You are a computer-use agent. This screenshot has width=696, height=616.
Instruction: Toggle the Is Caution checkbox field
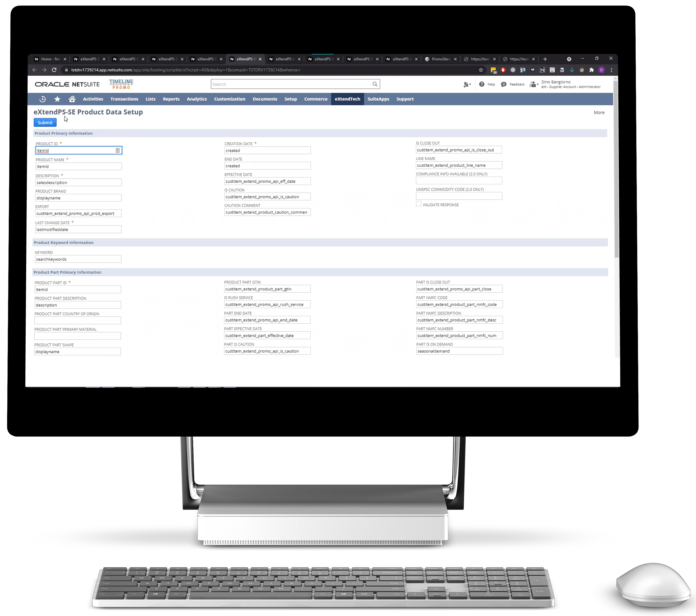266,196
